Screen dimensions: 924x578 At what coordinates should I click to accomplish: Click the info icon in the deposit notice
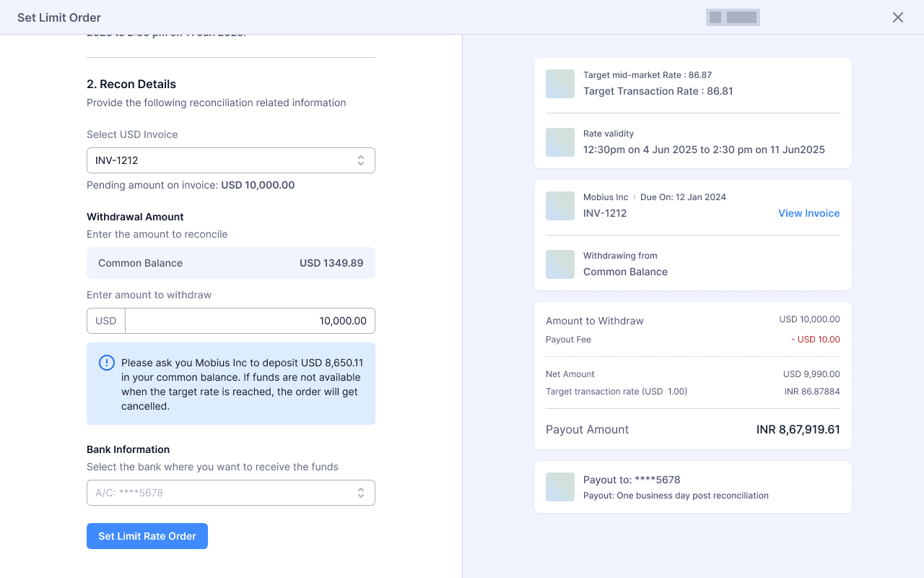coord(107,363)
